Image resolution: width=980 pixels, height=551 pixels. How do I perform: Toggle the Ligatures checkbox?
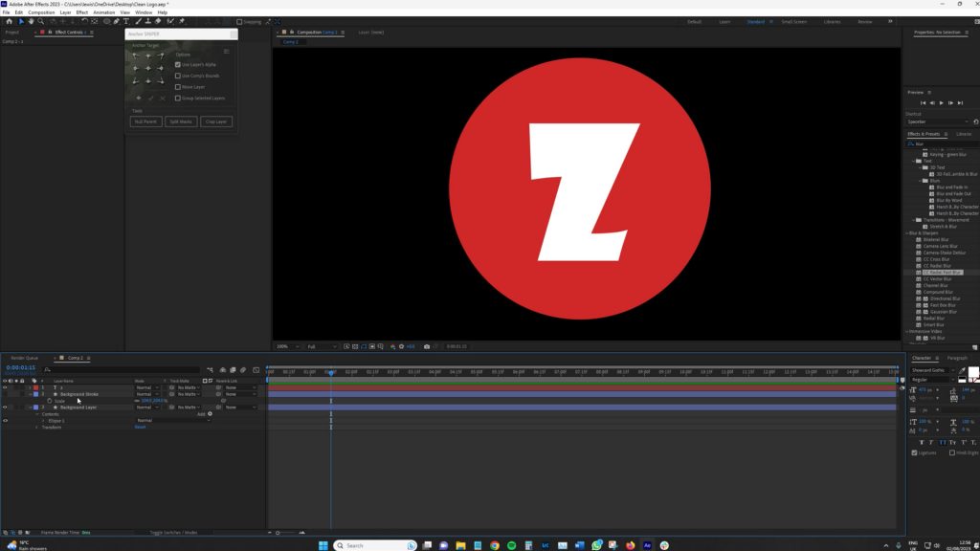[914, 452]
